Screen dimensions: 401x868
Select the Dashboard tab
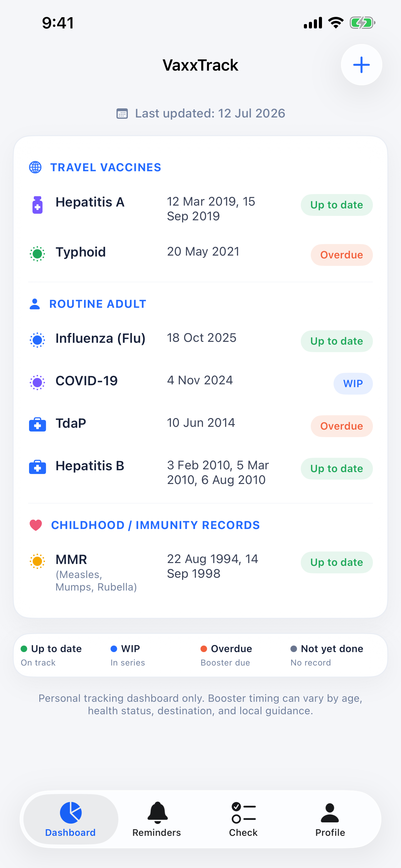coord(71,819)
